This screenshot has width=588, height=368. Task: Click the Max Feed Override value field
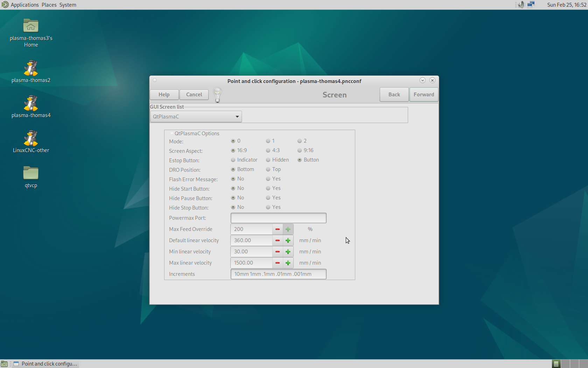click(252, 229)
